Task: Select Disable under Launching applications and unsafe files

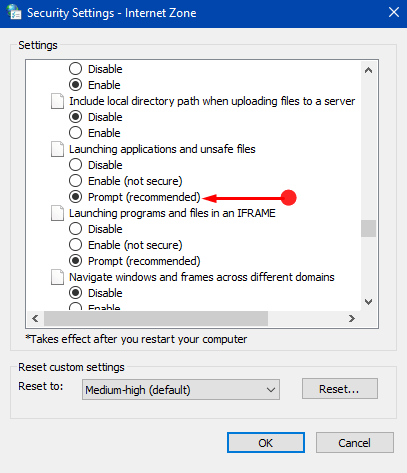Action: (96, 165)
